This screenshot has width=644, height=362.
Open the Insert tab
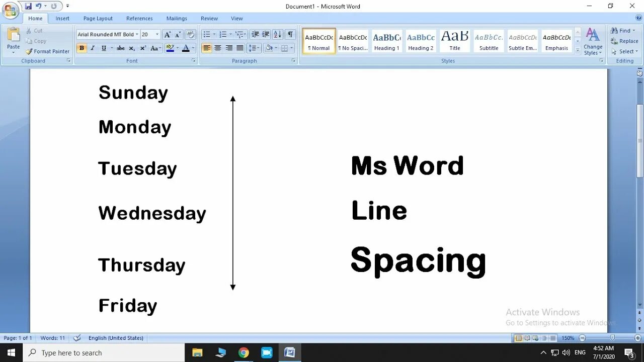click(62, 19)
